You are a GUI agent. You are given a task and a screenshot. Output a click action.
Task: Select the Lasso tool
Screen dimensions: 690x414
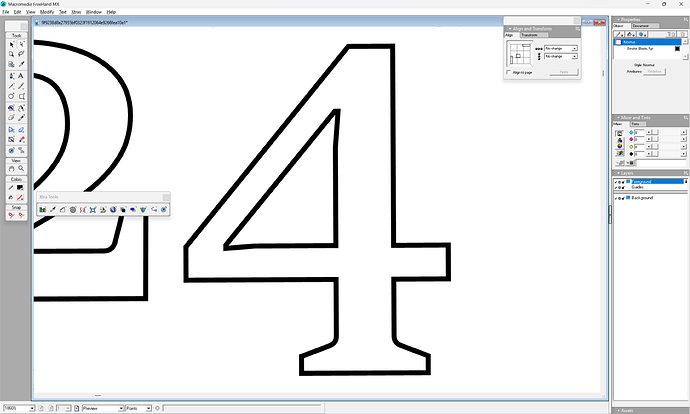[21, 54]
